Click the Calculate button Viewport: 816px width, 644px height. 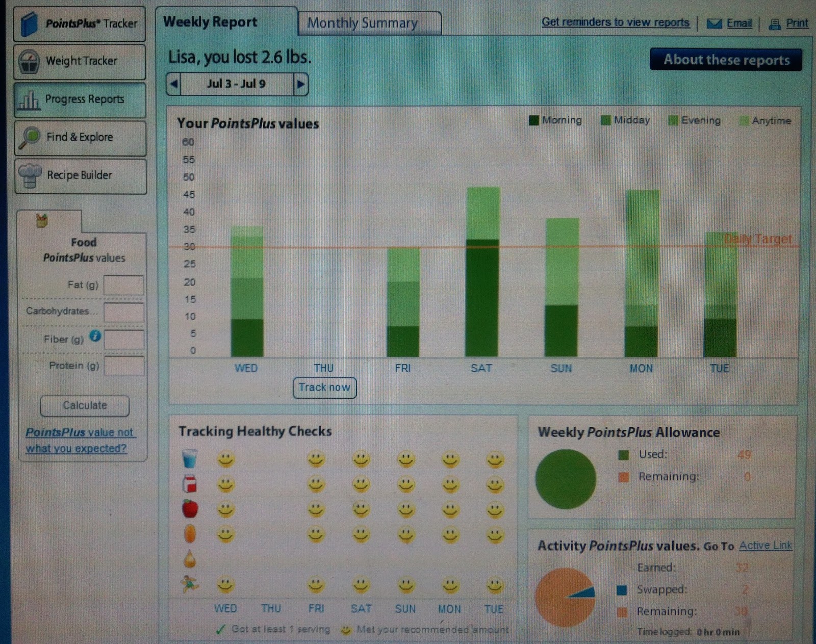(85, 406)
